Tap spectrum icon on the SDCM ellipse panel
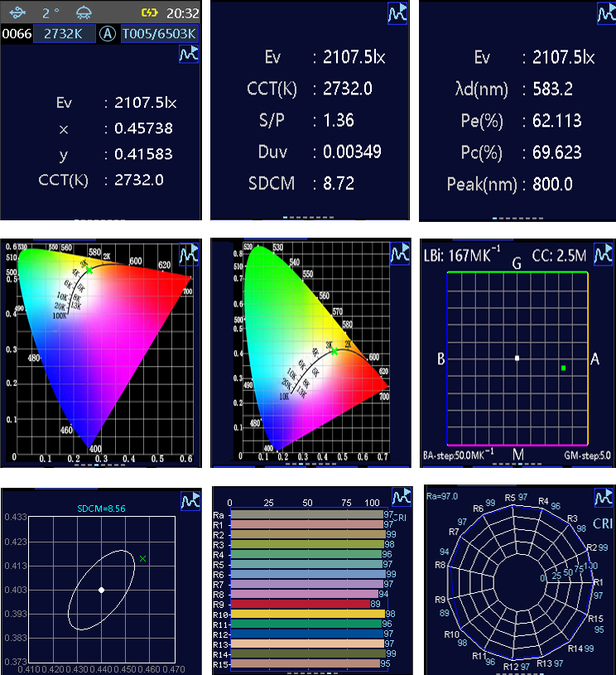 coord(190,499)
